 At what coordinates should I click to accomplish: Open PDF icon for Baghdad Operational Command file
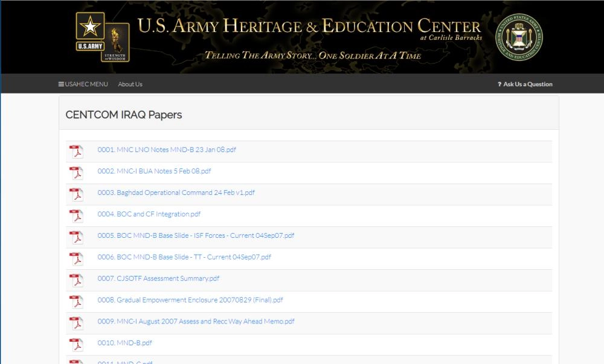pyautogui.click(x=76, y=194)
